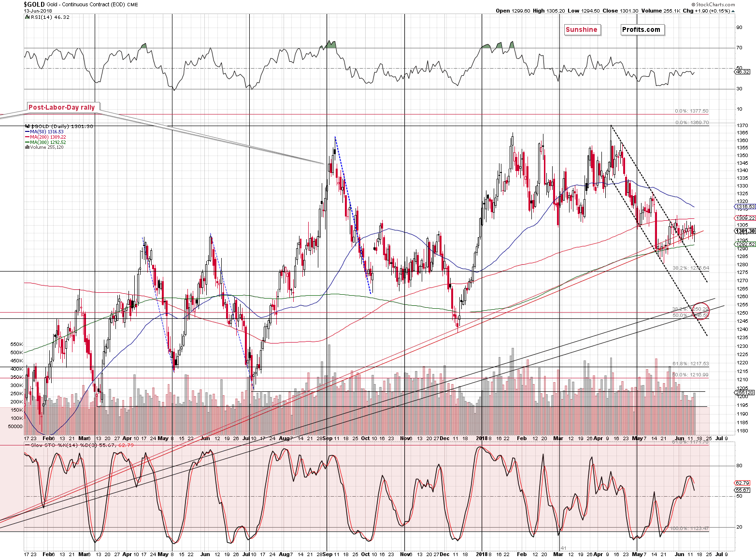Click the 0.0%: 1377.50 Fibonacci level label
Viewport: 756px width, 559px height.
point(692,111)
